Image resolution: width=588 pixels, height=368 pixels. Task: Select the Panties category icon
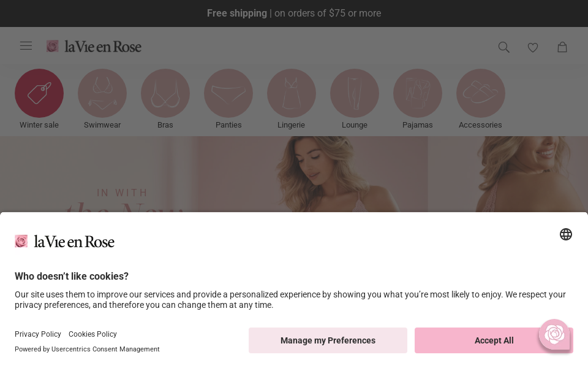point(228,93)
